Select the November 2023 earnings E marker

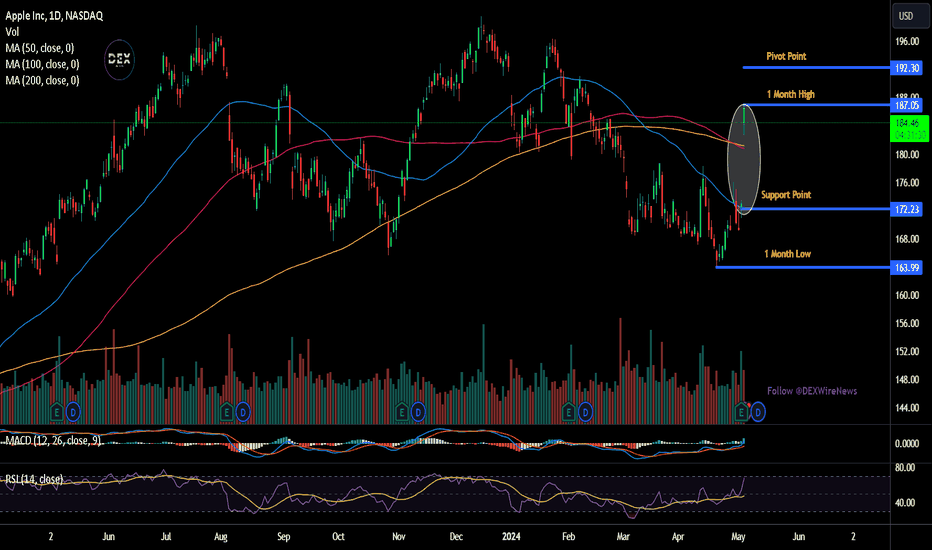(401, 411)
